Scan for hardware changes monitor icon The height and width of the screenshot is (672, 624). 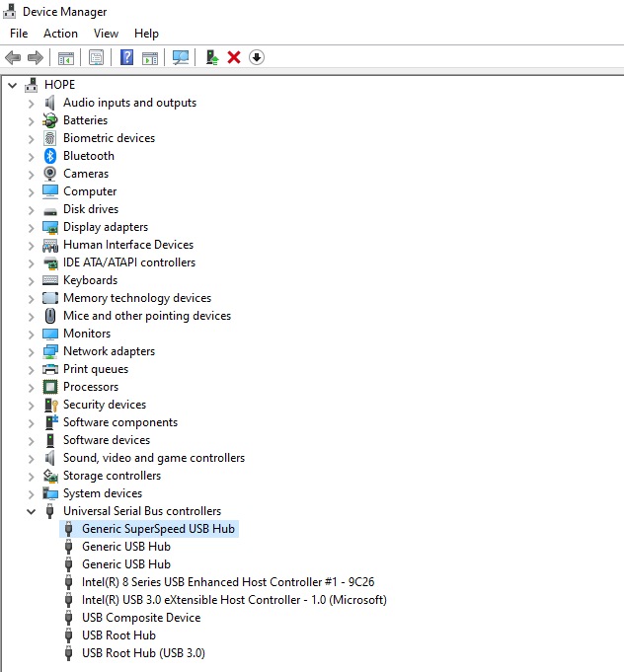[180, 57]
